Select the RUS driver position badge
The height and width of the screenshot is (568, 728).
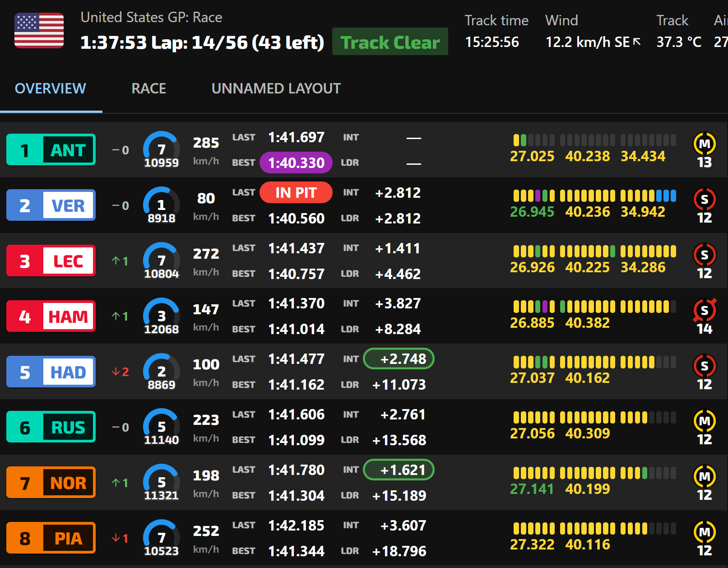coord(51,427)
